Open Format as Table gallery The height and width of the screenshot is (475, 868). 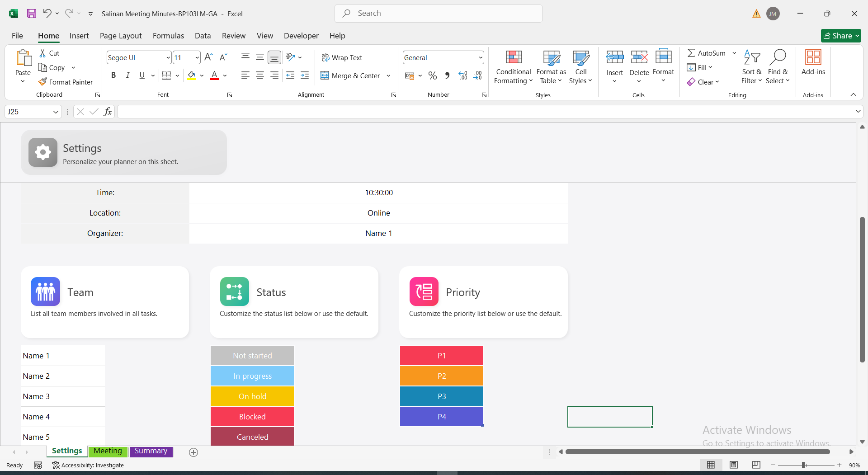click(x=551, y=67)
